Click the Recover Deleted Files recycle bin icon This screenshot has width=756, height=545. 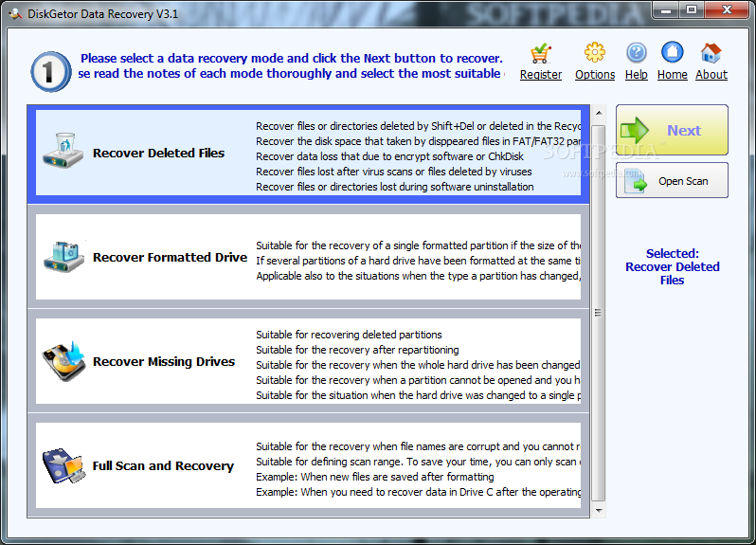pos(63,151)
